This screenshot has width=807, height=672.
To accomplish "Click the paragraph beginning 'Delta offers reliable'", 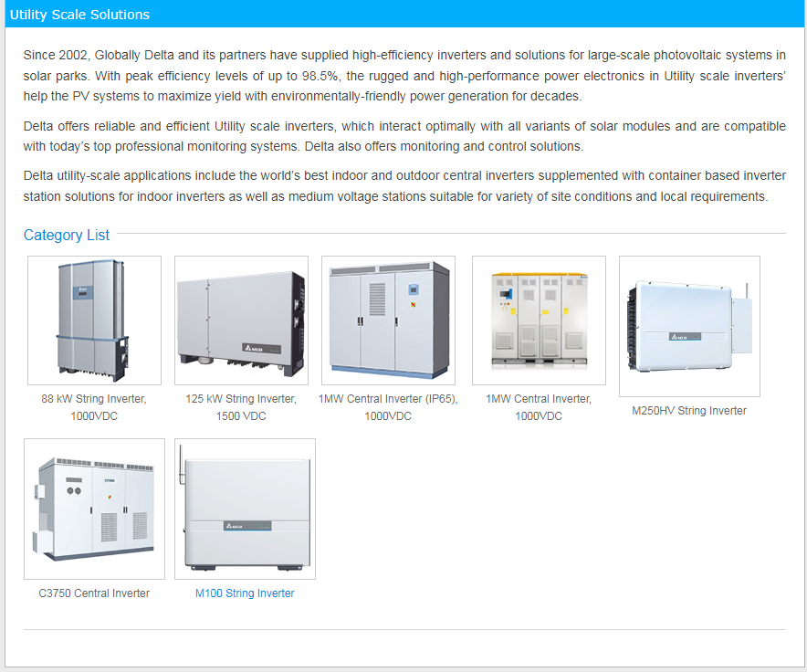I will [404, 137].
